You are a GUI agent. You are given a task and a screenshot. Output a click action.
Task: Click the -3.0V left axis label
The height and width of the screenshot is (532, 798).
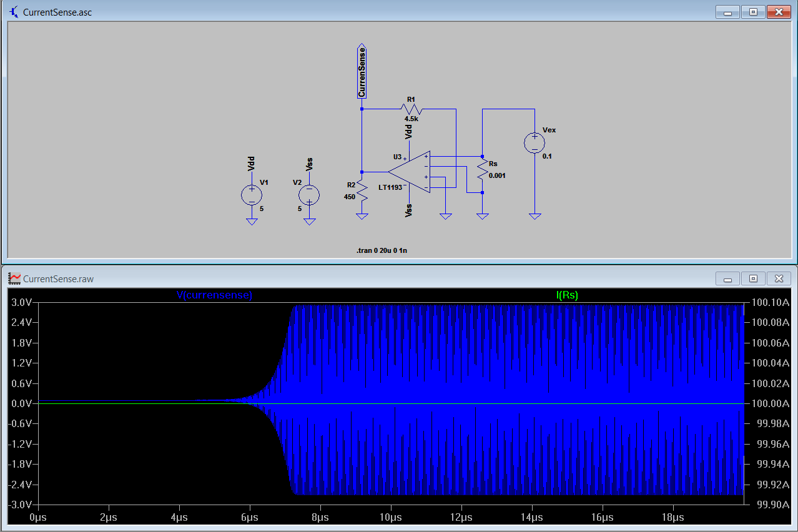19,505
